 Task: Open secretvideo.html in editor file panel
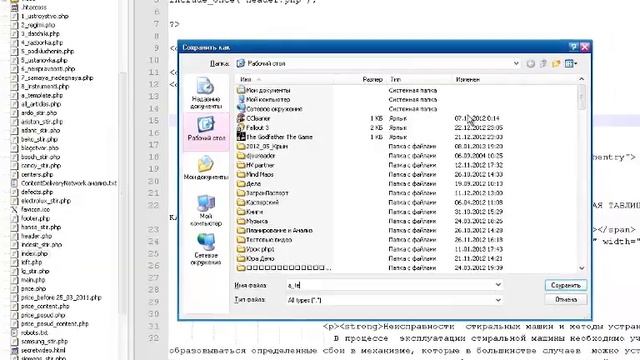pos(43,350)
